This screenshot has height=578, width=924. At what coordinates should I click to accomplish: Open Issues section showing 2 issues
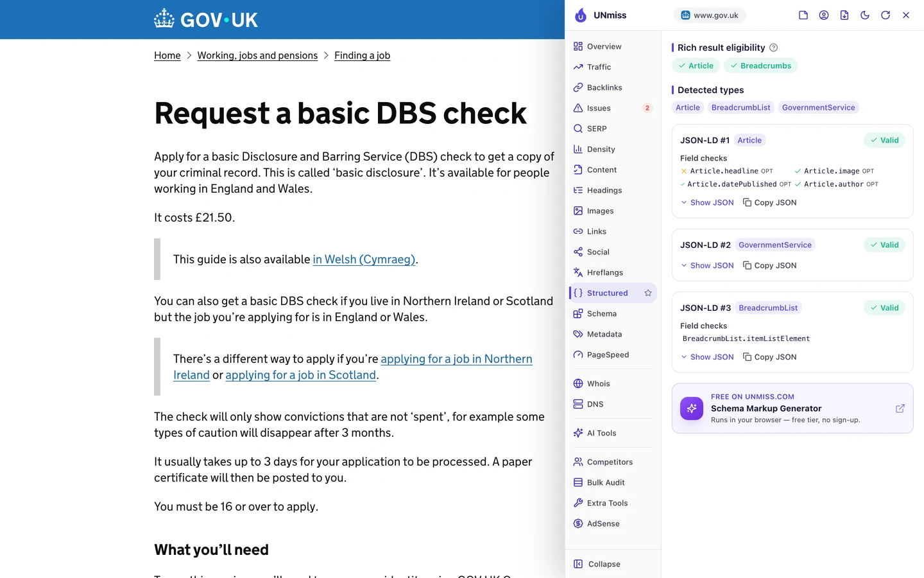[x=613, y=108]
